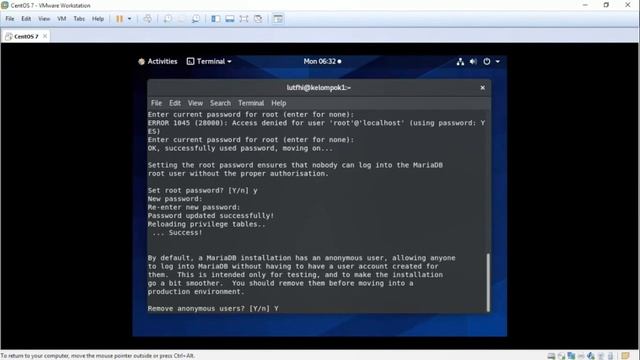Click the Unity mode icon
Image resolution: width=640 pixels, height=360 pixels.
pos(258,19)
